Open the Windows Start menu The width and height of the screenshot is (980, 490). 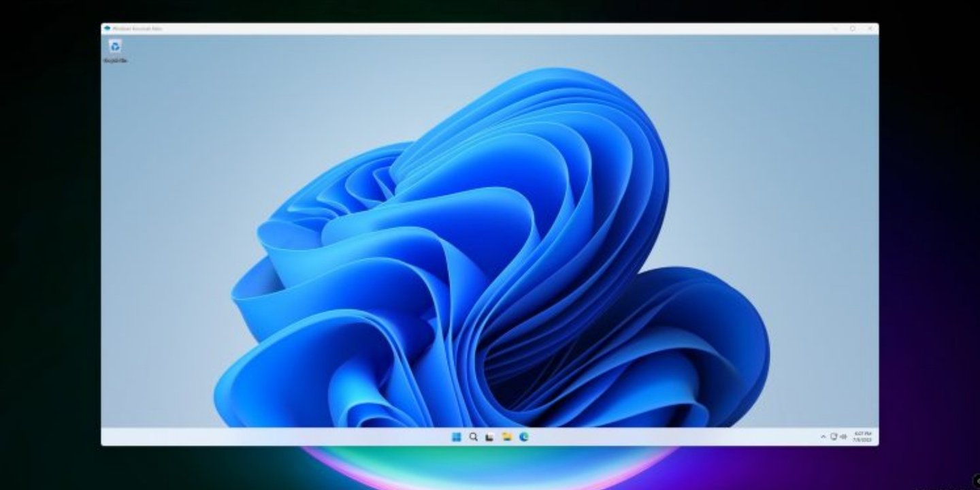coord(456,437)
